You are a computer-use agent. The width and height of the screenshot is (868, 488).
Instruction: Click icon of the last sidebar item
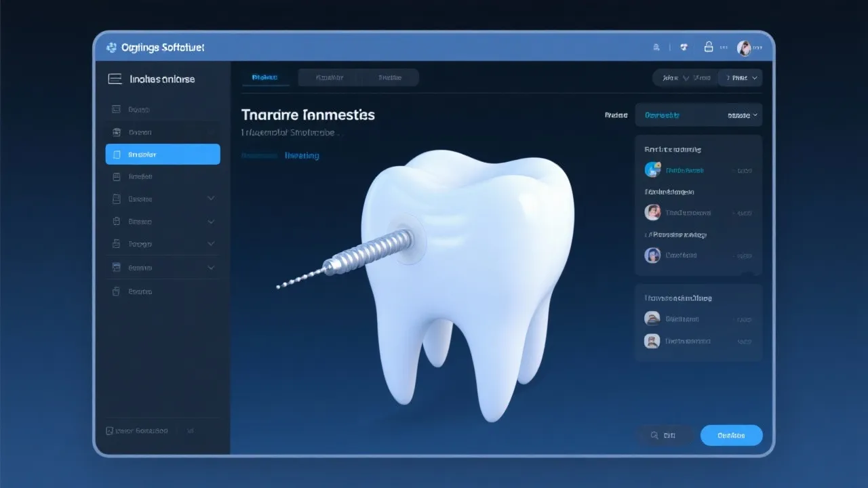(115, 291)
